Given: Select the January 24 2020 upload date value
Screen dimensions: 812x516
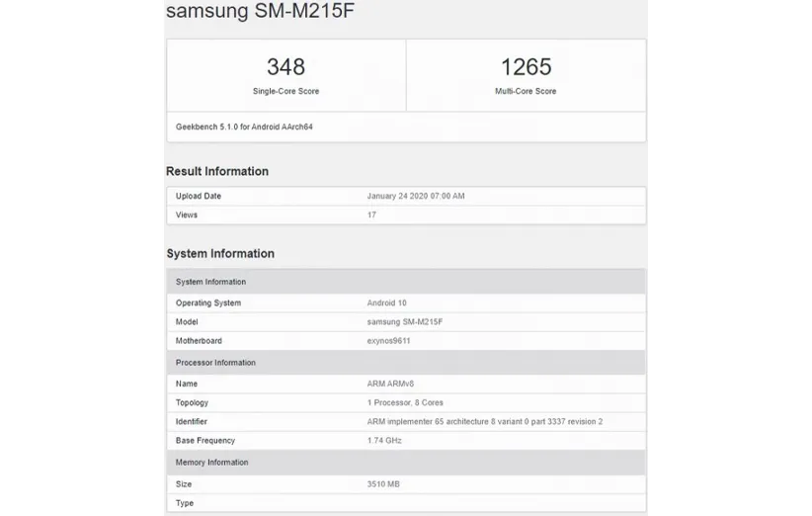Looking at the screenshot, I should tap(415, 196).
